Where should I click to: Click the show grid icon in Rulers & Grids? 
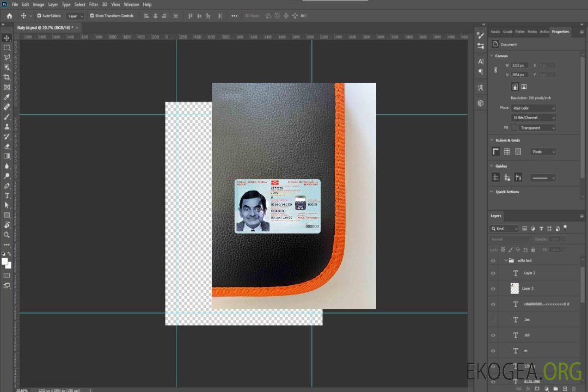click(x=507, y=152)
